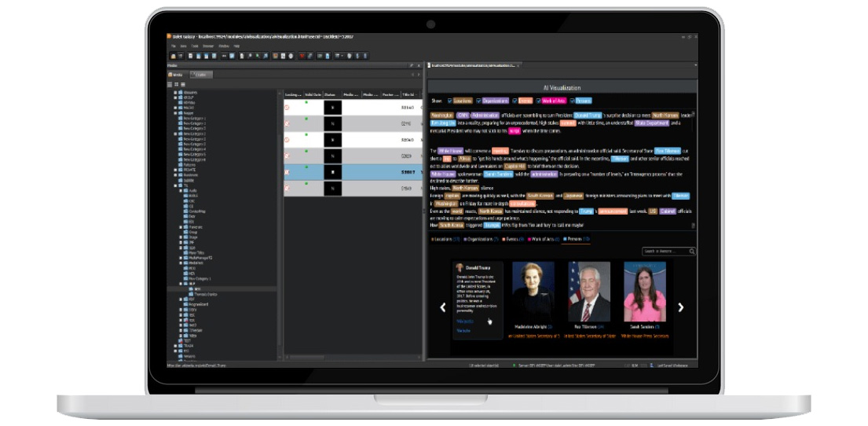
Task: Show next persons with right carousel arrow
Action: pos(681,307)
